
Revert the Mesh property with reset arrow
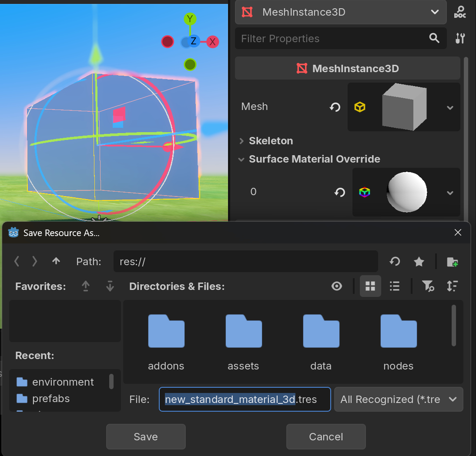[x=335, y=107]
